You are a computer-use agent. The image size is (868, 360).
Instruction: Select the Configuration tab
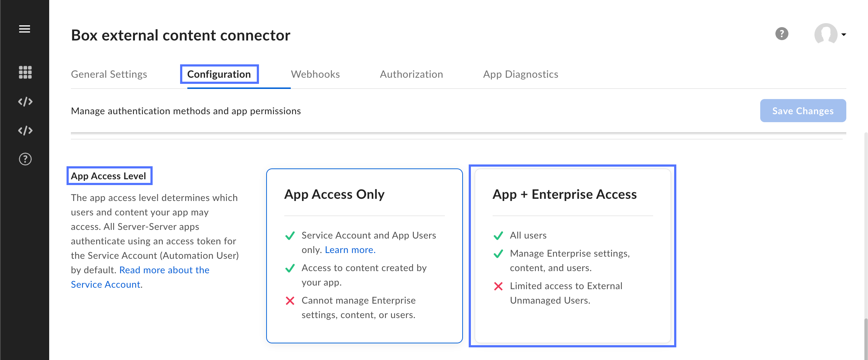click(x=219, y=74)
